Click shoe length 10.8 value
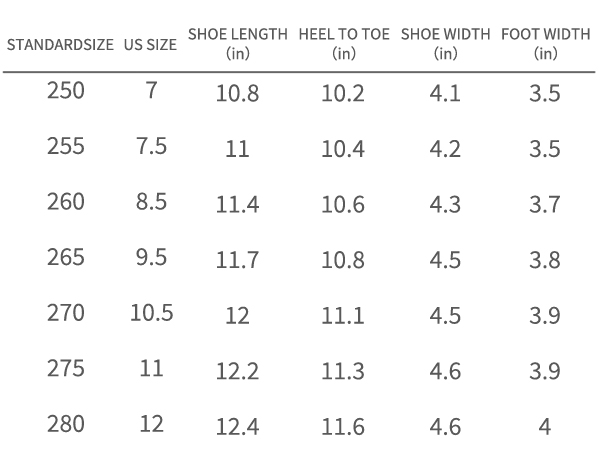Viewport: 600px width, 450px height. tap(238, 95)
